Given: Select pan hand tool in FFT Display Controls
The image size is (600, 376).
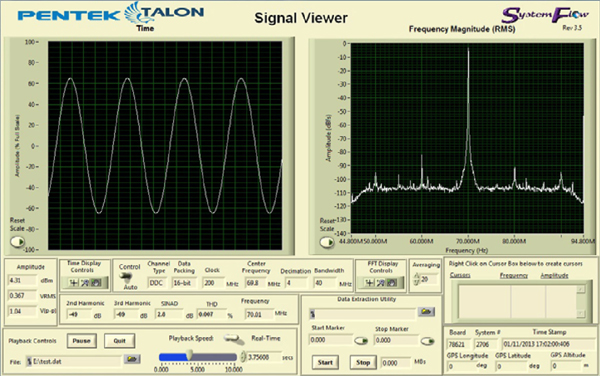Looking at the screenshot, I should (x=392, y=283).
